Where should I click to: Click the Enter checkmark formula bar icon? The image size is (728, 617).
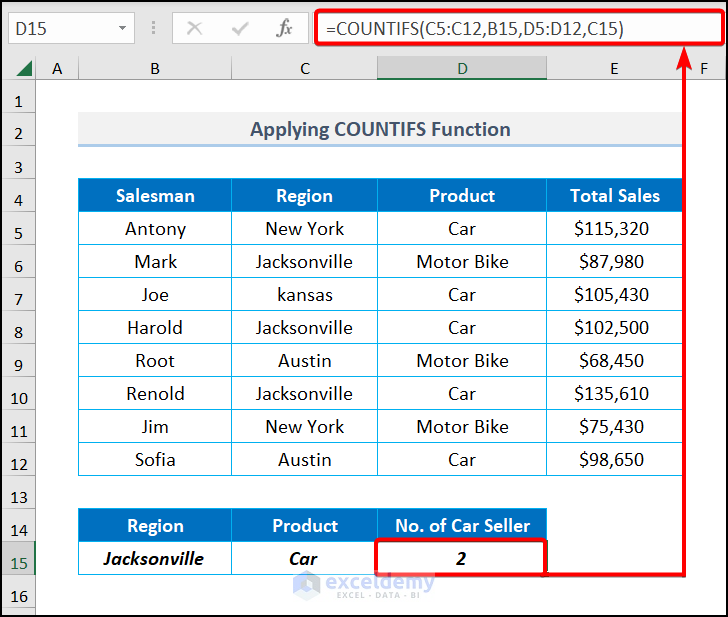[239, 28]
